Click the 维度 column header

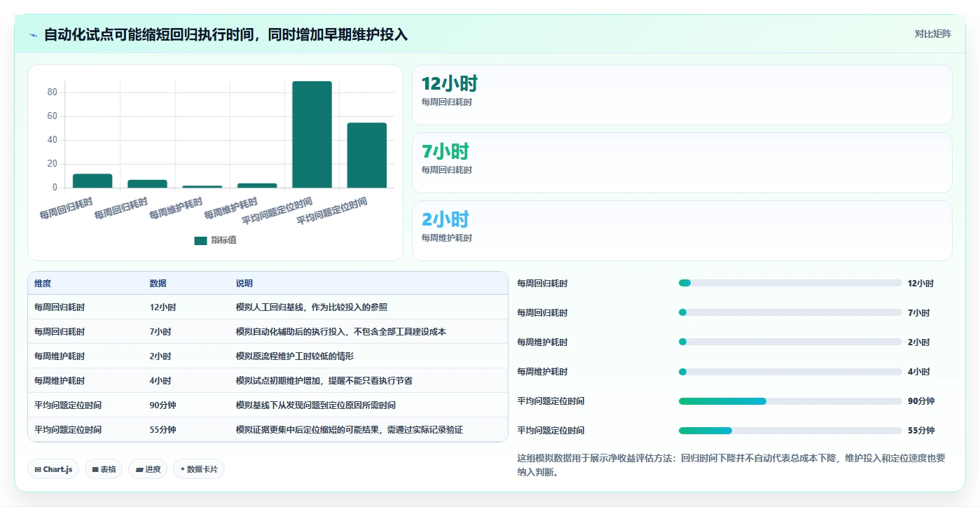[x=43, y=284]
